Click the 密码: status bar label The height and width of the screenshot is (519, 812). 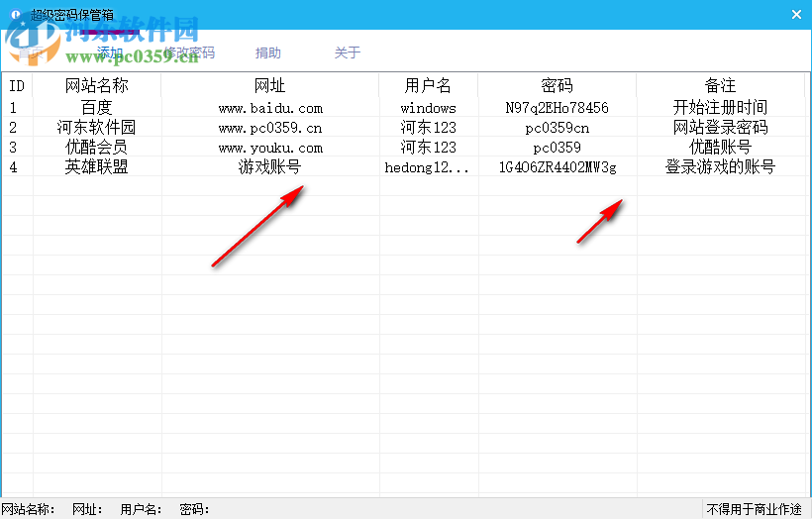click(194, 510)
